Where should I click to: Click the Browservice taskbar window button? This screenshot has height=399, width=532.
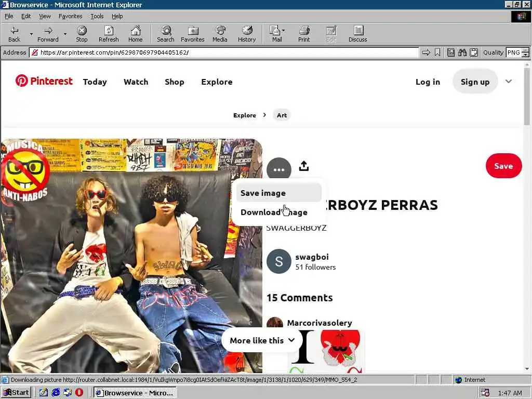(135, 393)
